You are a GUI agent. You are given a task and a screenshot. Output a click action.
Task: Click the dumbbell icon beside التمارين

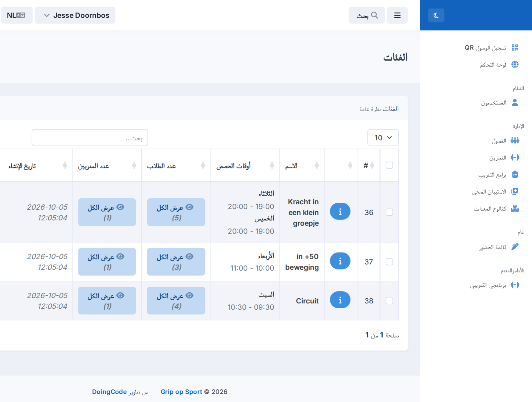coord(515,157)
